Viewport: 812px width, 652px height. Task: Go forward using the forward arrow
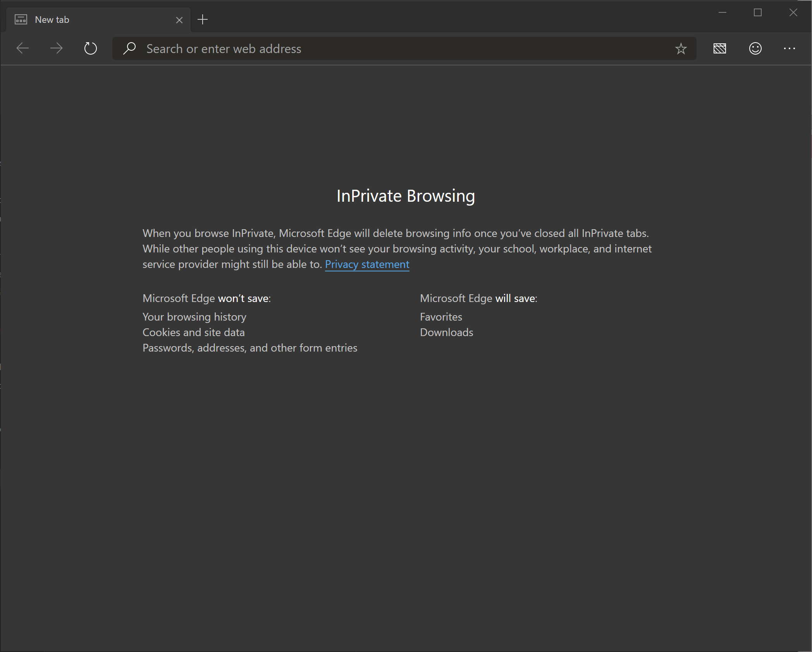56,48
